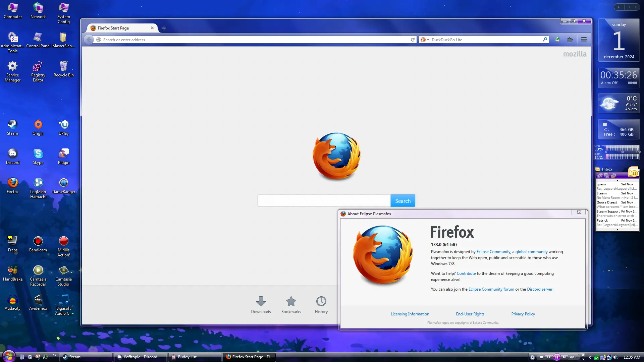
Task: Skip to previous track in taskbar player
Action: [549, 357]
